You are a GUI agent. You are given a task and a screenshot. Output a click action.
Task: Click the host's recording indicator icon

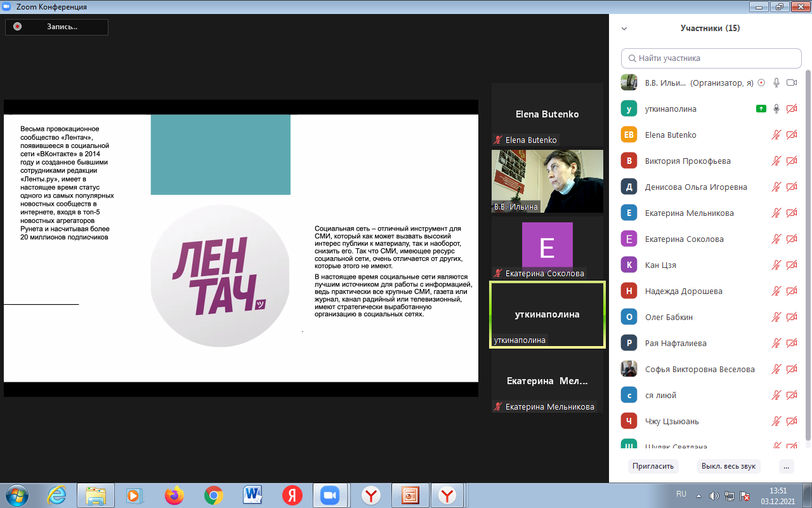(761, 83)
